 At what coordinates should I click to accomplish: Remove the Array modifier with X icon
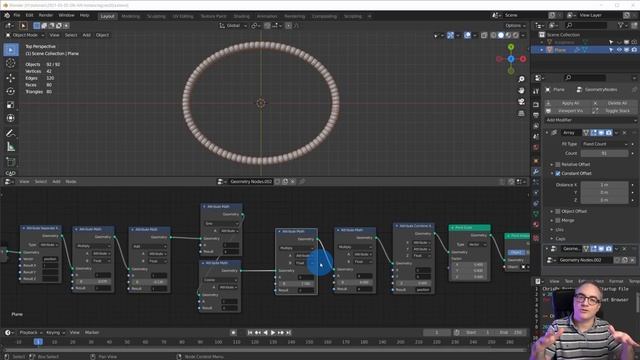624,133
